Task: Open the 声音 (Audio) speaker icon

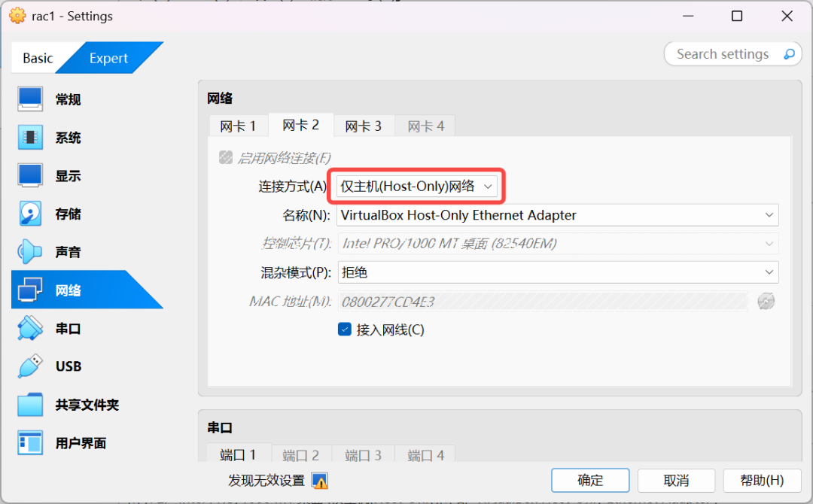Action: [30, 252]
